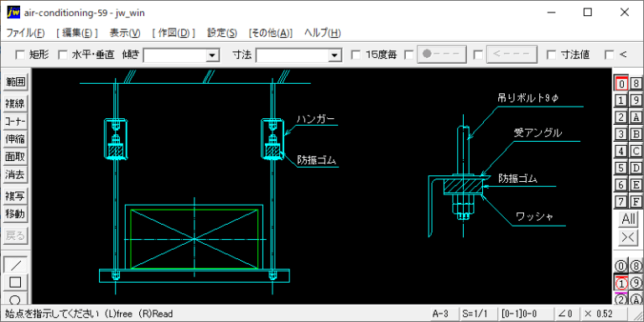Click the 範囲 range selection tool
This screenshot has height=322, width=644.
pyautogui.click(x=16, y=82)
